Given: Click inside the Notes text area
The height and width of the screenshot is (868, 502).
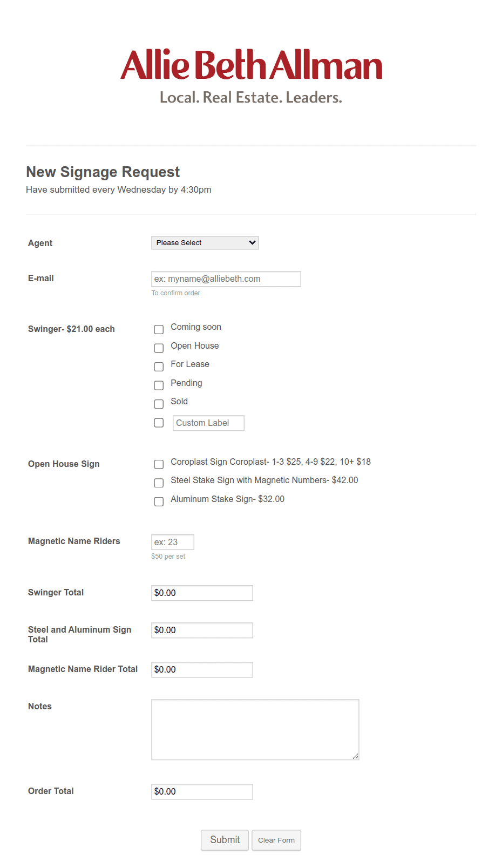Looking at the screenshot, I should (255, 730).
